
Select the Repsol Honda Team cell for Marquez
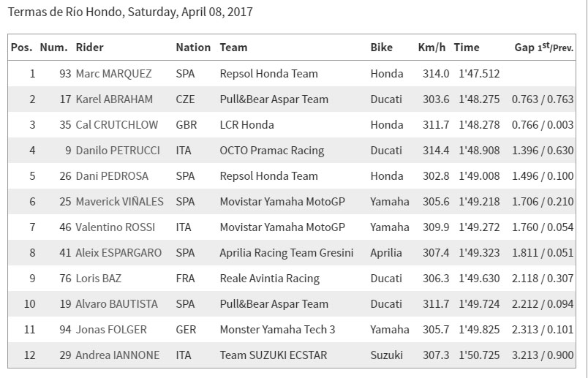click(268, 74)
